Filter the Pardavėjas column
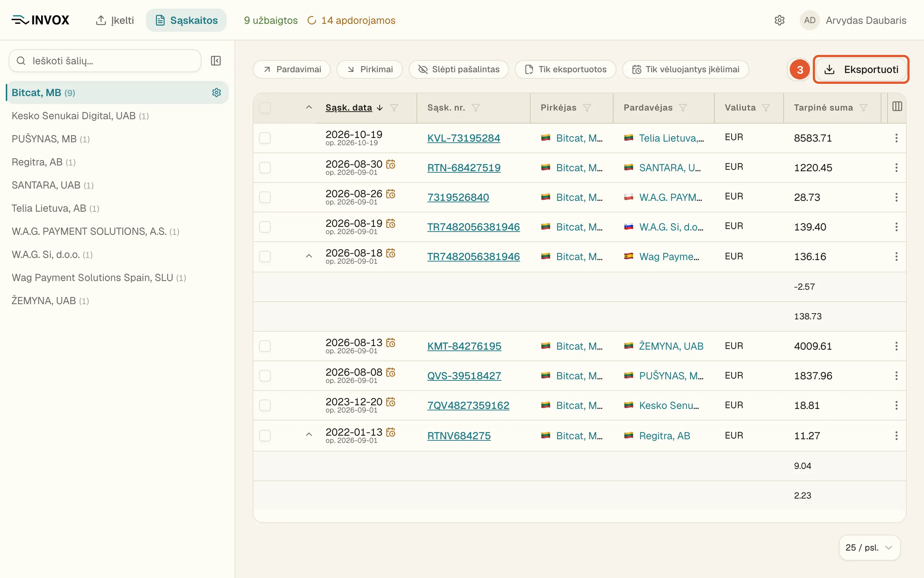The width and height of the screenshot is (924, 578). tap(683, 108)
